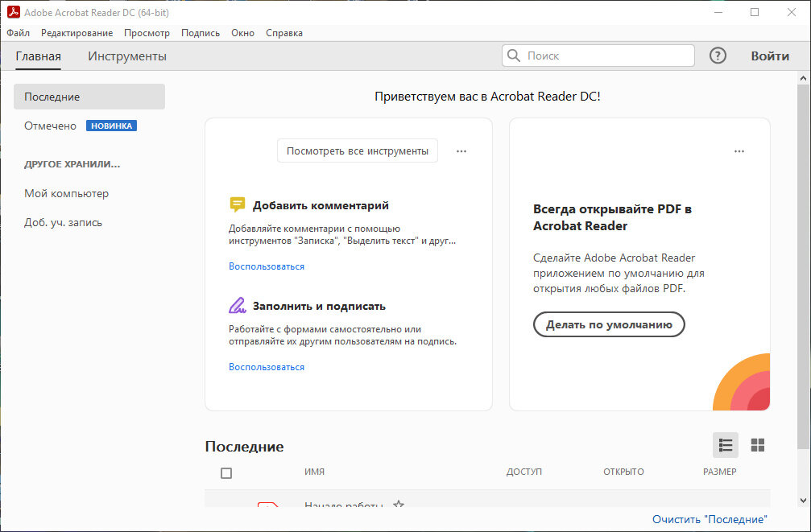Click the Adobe Acrobat logo in title bar
811x532 pixels.
point(14,12)
